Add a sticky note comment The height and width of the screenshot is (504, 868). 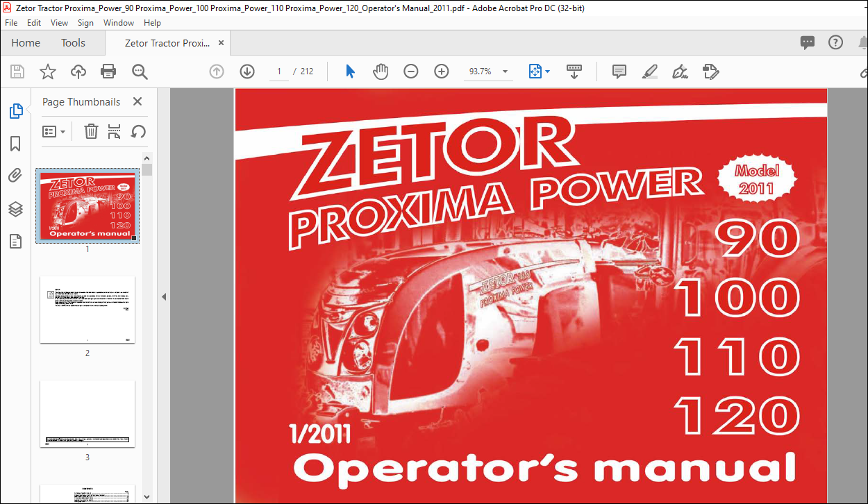click(619, 72)
